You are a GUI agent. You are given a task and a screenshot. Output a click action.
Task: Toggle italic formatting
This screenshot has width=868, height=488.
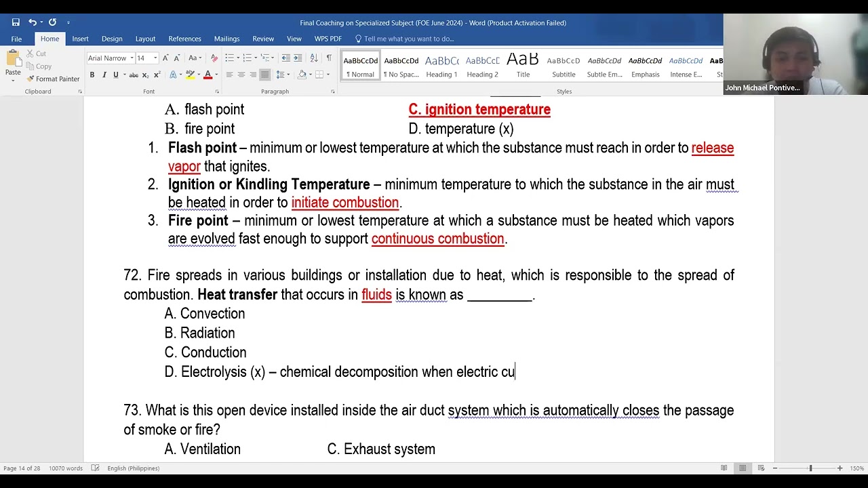104,75
